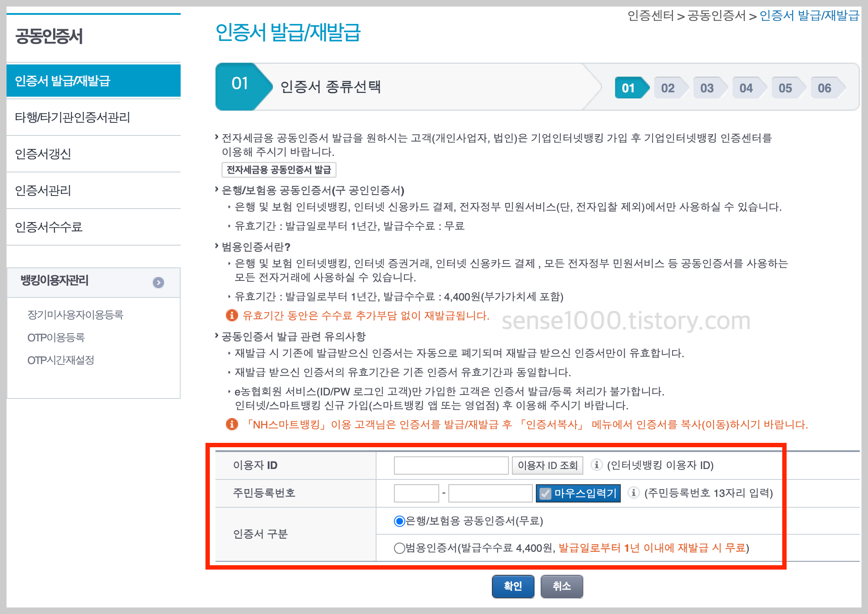Toggle the checkbox inside the 마우스입력기 button
868x614 pixels.
(545, 493)
